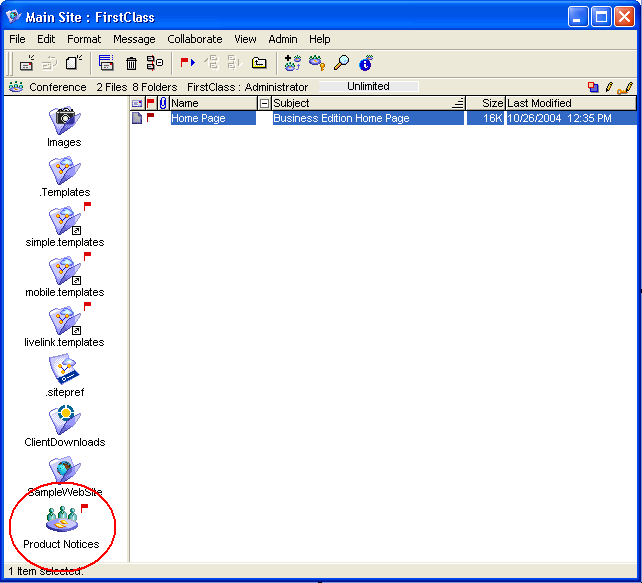Click the blue info icon in toolbar
This screenshot has width=642, height=583.
coord(365,63)
